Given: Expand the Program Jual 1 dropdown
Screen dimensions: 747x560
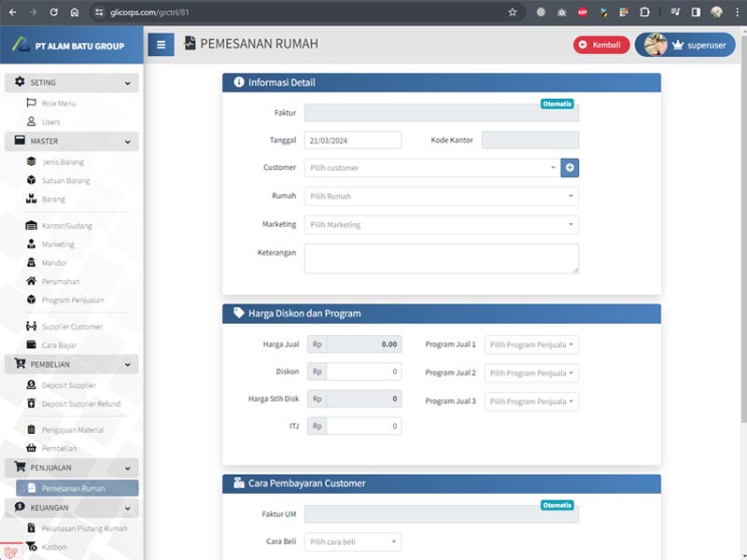Looking at the screenshot, I should tap(529, 345).
